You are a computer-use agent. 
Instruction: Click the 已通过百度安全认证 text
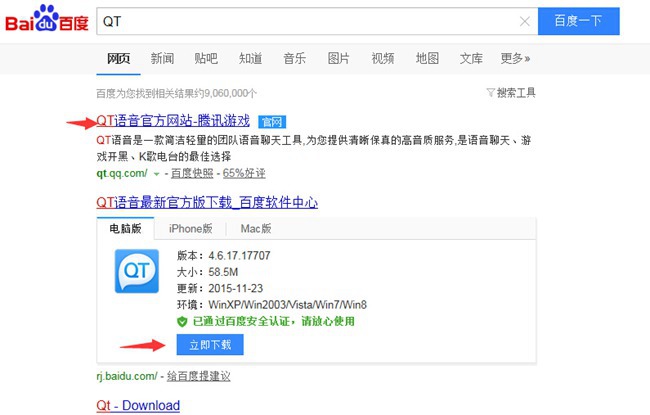[x=241, y=321]
